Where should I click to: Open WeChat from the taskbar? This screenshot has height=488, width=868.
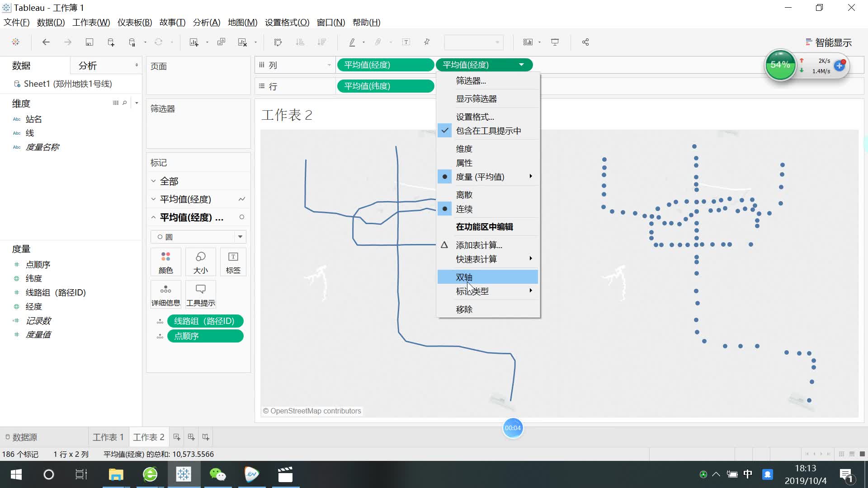point(217,474)
